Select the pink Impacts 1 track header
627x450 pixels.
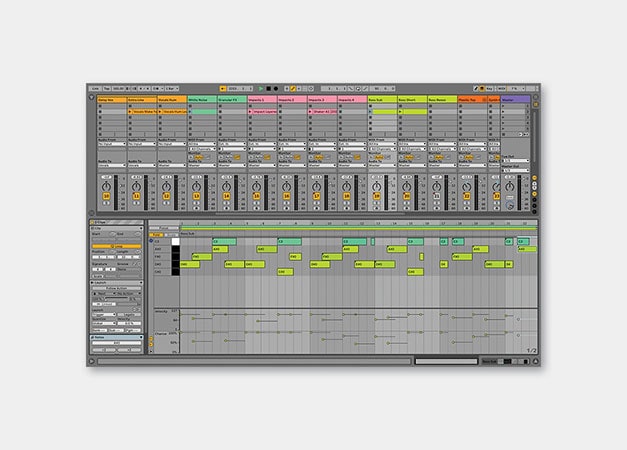262,100
